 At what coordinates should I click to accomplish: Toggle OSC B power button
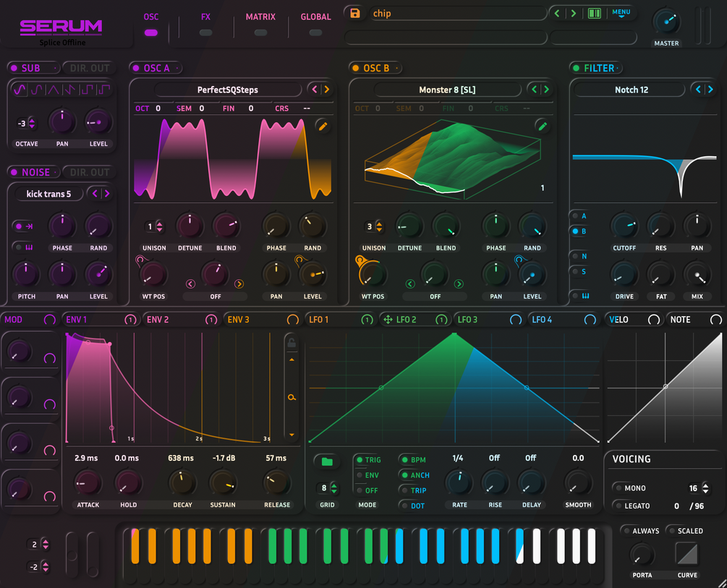click(356, 68)
